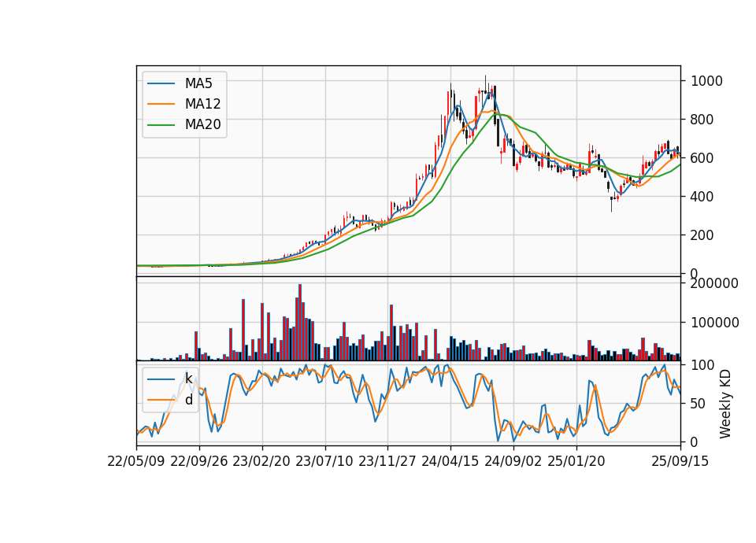Viewport: 756px width, 543px height.
Task: Click the 24/09/02 date tick label
Action: click(513, 461)
